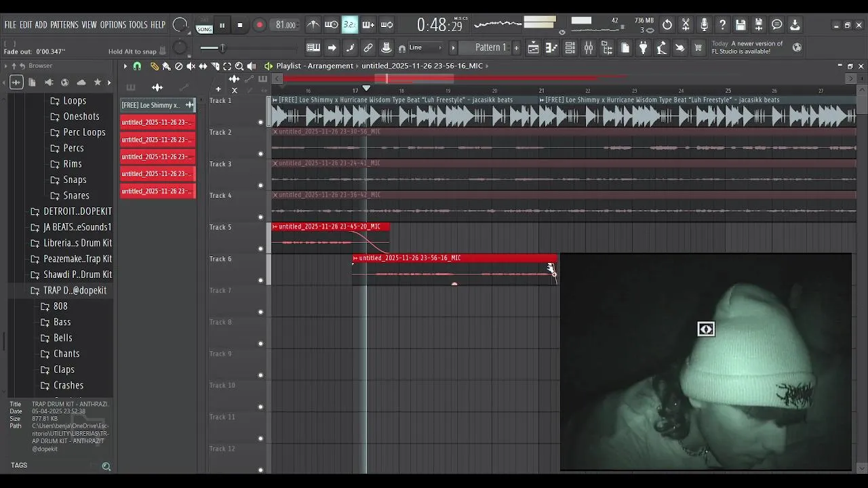
Task: Expand the Peazemake..Trap Kit folder
Action: tap(72, 259)
